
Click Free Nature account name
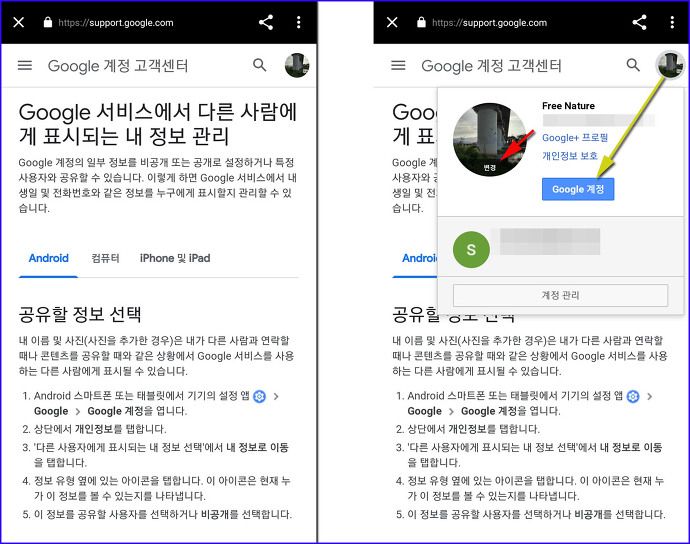pyautogui.click(x=568, y=106)
